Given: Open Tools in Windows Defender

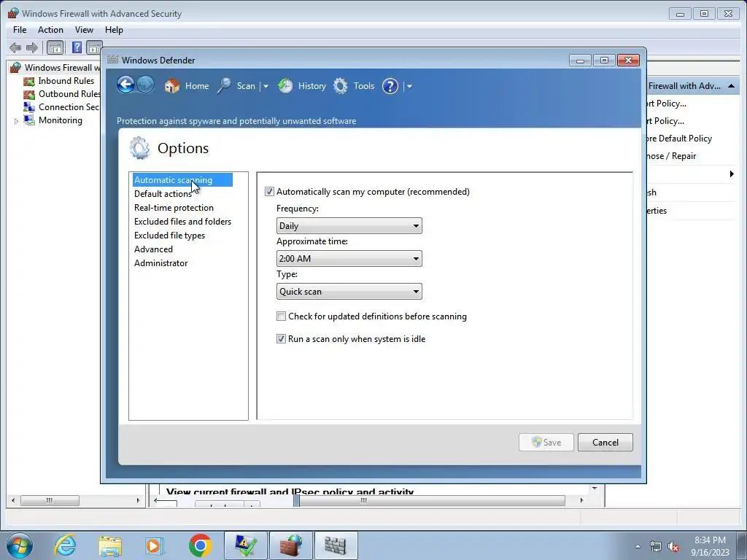Looking at the screenshot, I should click(354, 86).
